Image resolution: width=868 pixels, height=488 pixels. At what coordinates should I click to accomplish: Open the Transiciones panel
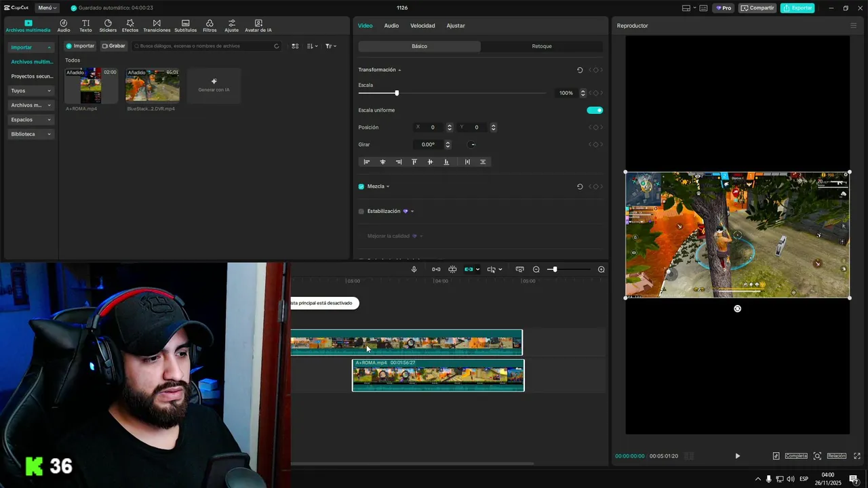point(157,26)
